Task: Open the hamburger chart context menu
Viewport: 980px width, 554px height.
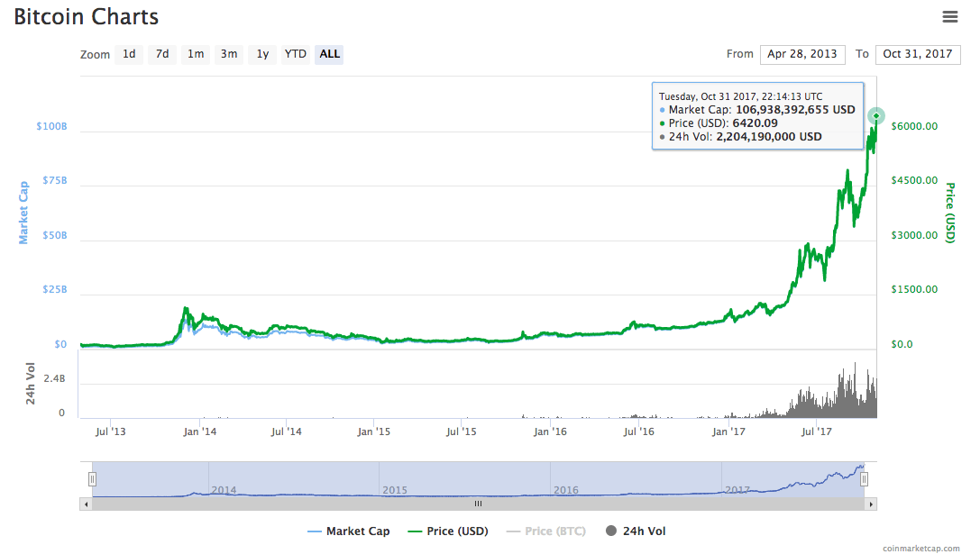Action: coord(949,16)
